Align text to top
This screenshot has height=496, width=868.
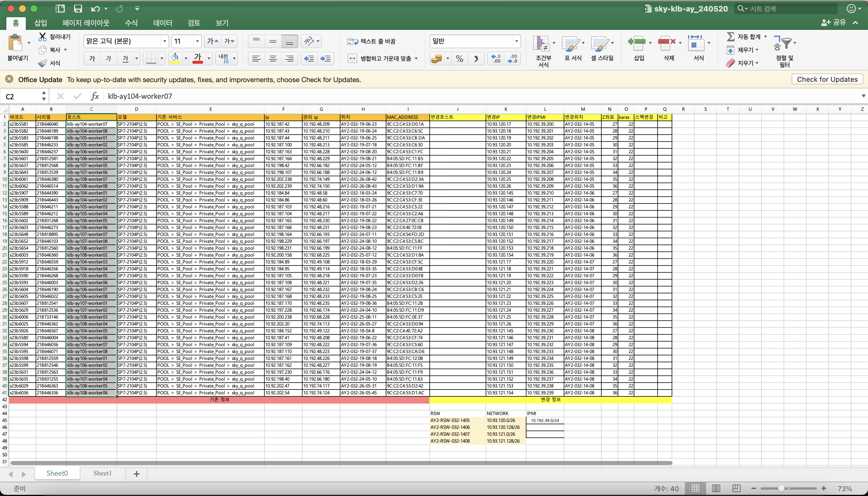256,41
